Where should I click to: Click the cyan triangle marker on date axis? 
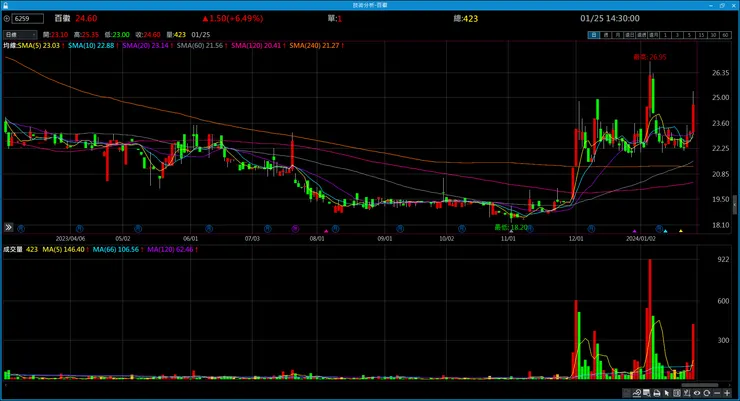665,231
